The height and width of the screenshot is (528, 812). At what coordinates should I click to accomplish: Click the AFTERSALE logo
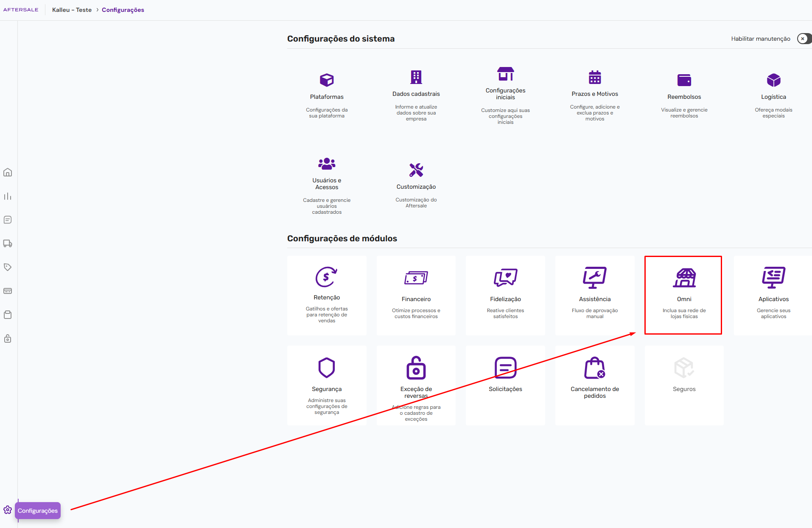[21, 10]
